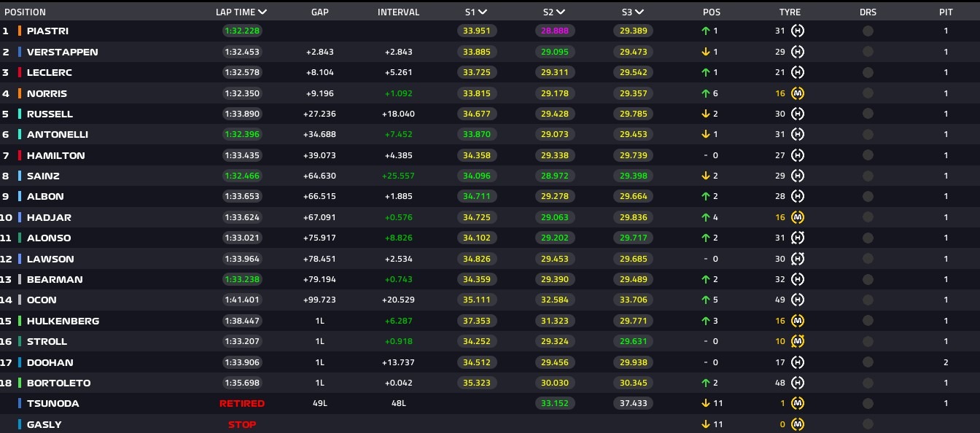980x433 pixels.
Task: Expand the S3 sector header dropdown
Action: pos(639,12)
